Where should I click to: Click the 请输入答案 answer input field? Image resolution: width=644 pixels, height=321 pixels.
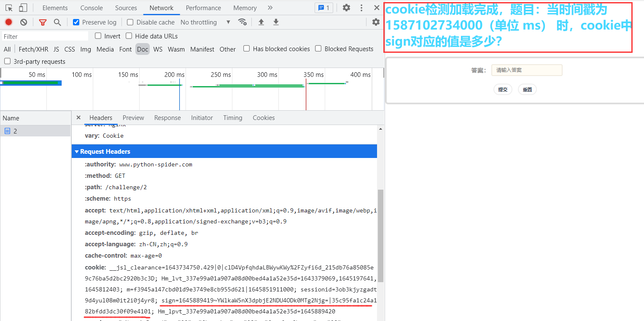[526, 70]
